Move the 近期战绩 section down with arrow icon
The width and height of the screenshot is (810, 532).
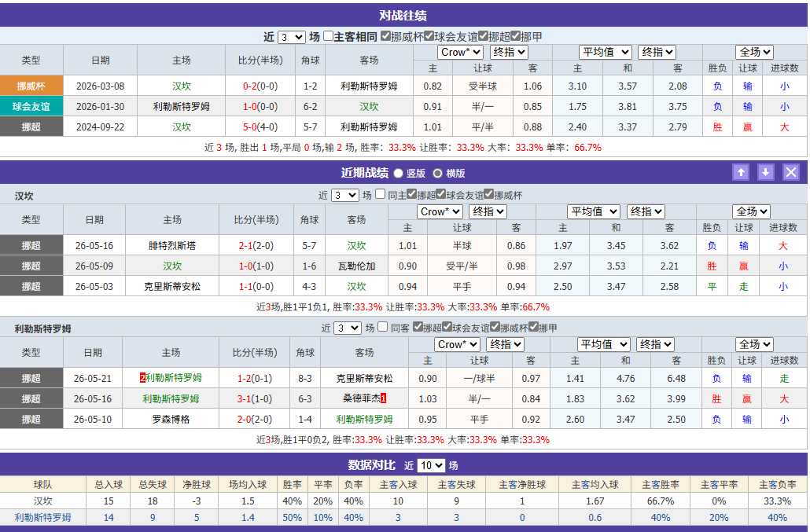766,172
